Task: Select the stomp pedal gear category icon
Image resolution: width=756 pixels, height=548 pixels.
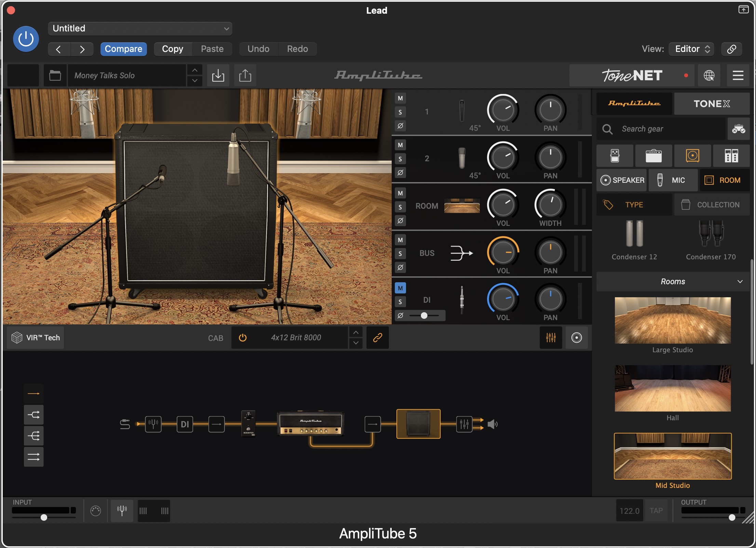Action: coord(615,156)
